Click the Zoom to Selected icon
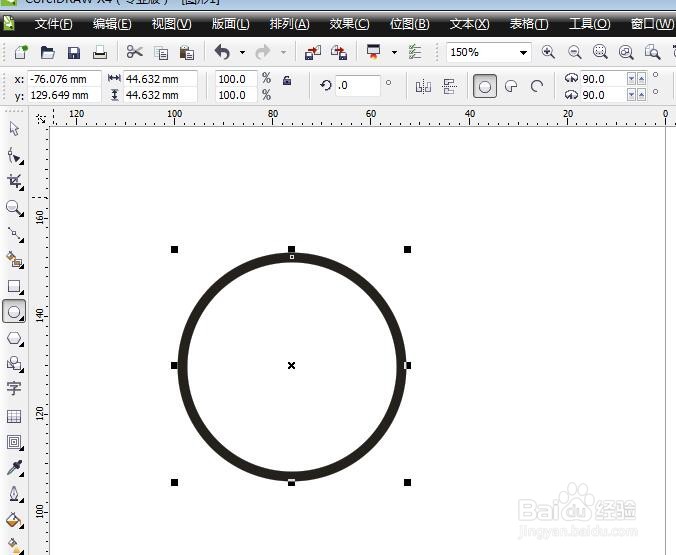676x555 pixels. 600,52
